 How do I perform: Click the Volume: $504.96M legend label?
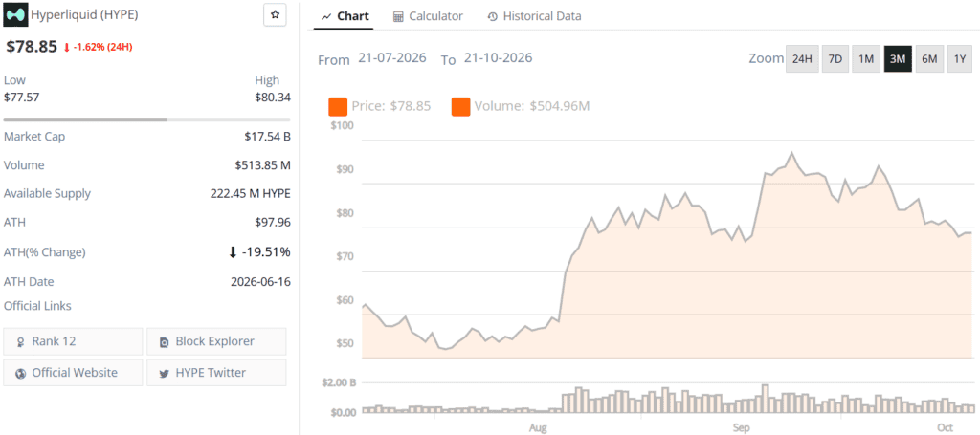pyautogui.click(x=532, y=106)
